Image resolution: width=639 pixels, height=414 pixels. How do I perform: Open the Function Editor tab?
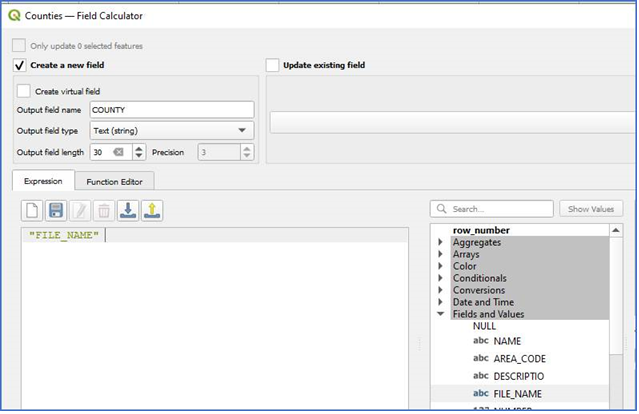115,182
